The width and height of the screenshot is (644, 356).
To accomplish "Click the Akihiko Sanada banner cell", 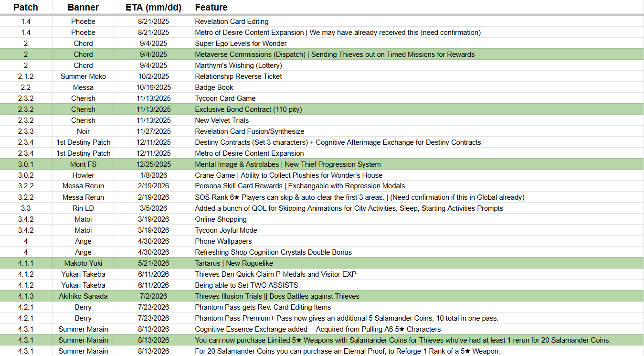I will point(83,296).
